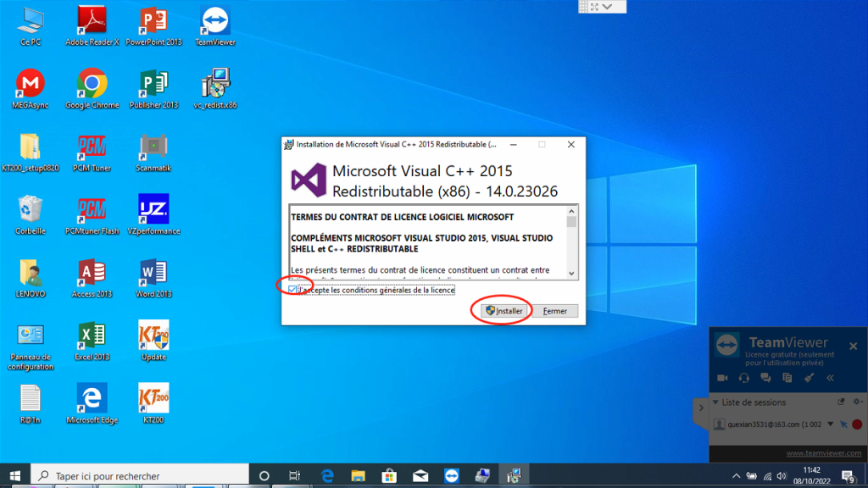Open Microsoft Store from taskbar

(389, 476)
